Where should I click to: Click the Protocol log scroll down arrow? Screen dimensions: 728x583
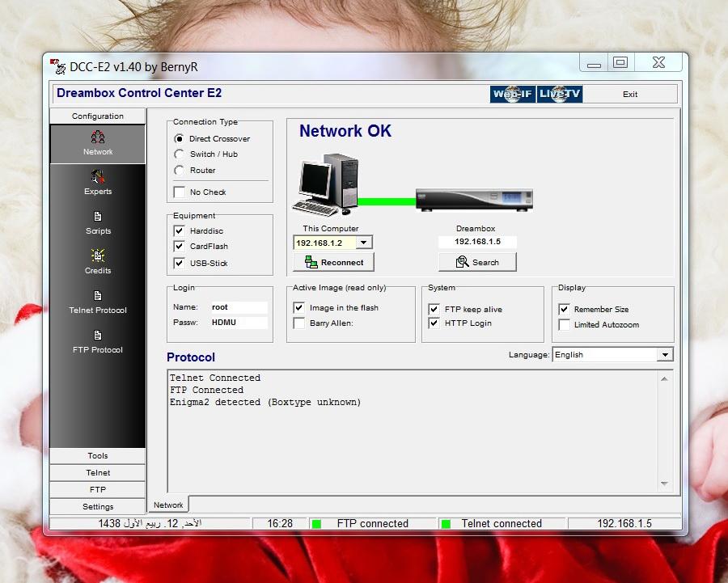[x=664, y=484]
